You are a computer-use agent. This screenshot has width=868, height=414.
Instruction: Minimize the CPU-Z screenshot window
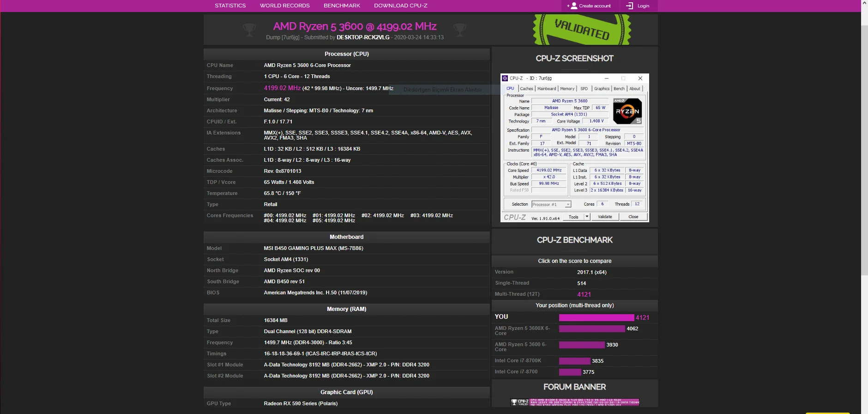[x=607, y=78]
